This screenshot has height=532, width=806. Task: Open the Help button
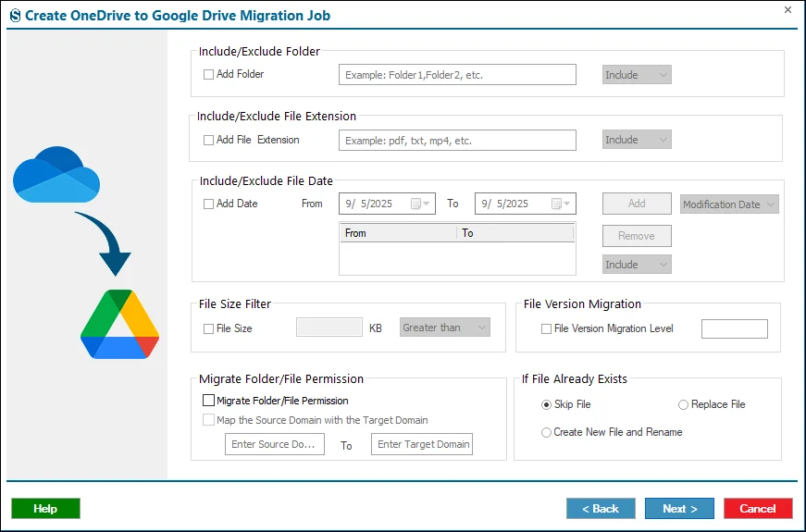tap(45, 508)
